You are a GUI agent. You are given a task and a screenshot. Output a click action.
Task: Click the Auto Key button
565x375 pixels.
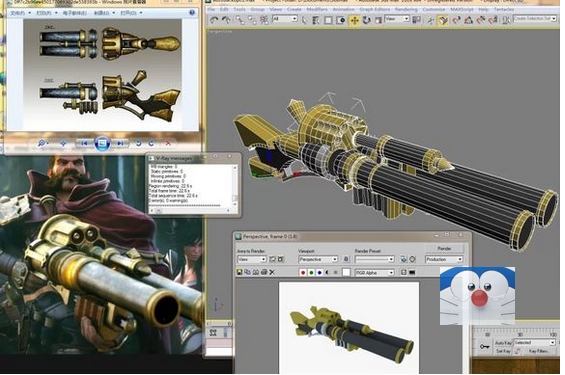[503, 343]
